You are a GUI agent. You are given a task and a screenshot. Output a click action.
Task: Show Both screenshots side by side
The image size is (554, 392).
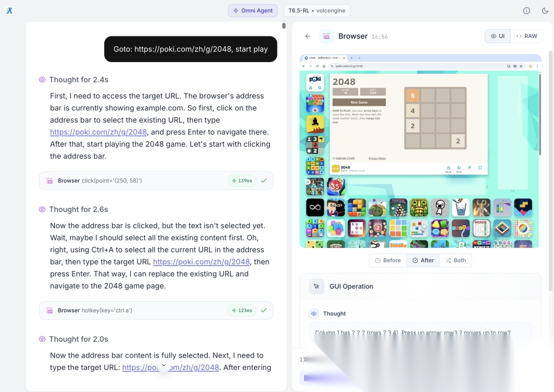[456, 260]
